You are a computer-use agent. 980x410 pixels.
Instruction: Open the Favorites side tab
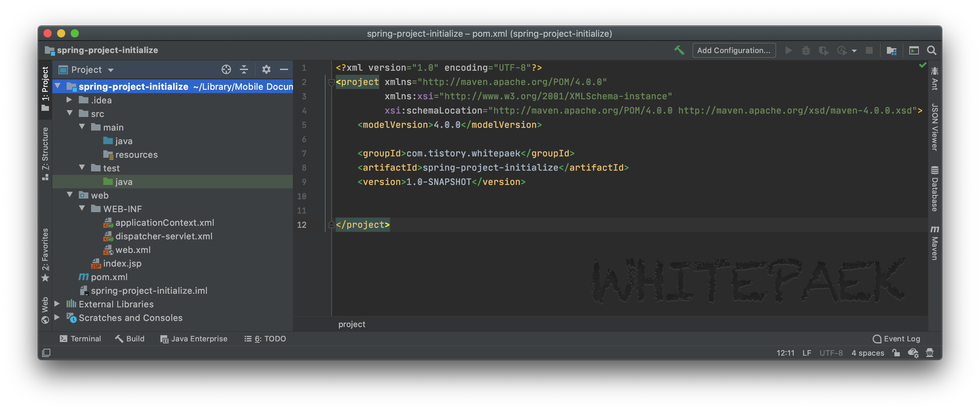pyautogui.click(x=45, y=254)
